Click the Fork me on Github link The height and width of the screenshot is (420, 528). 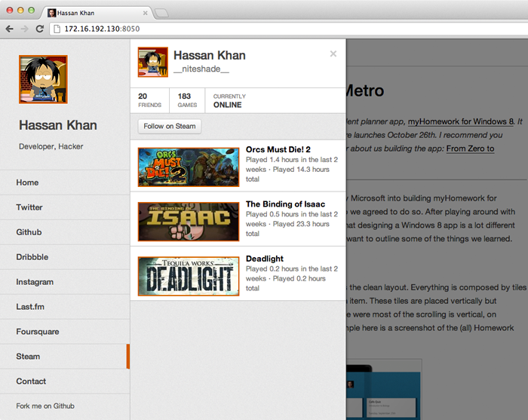(45, 406)
